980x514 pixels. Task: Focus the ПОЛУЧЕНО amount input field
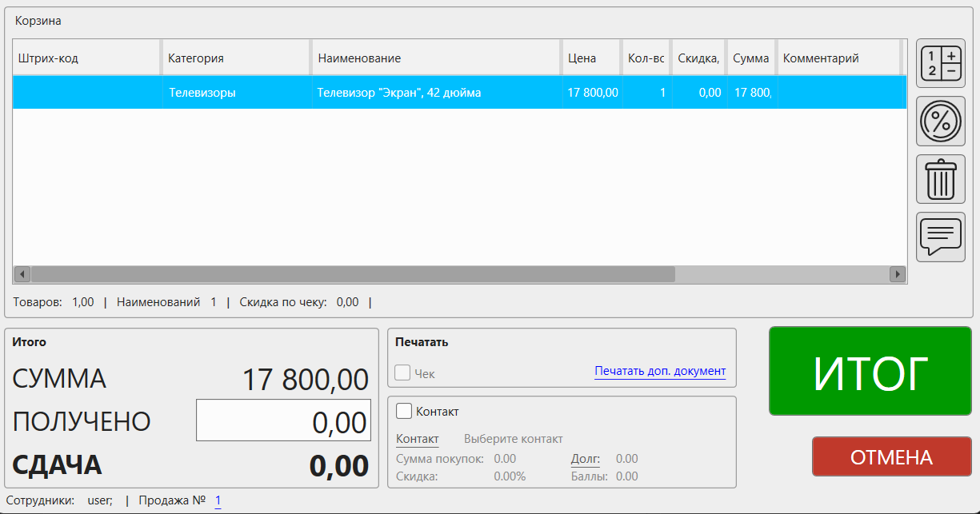click(283, 420)
